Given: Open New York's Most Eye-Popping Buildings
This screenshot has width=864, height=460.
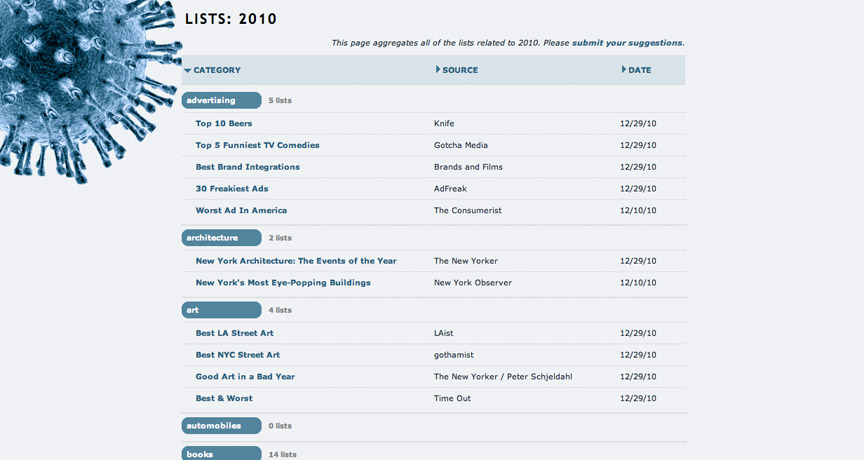Looking at the screenshot, I should click(283, 283).
